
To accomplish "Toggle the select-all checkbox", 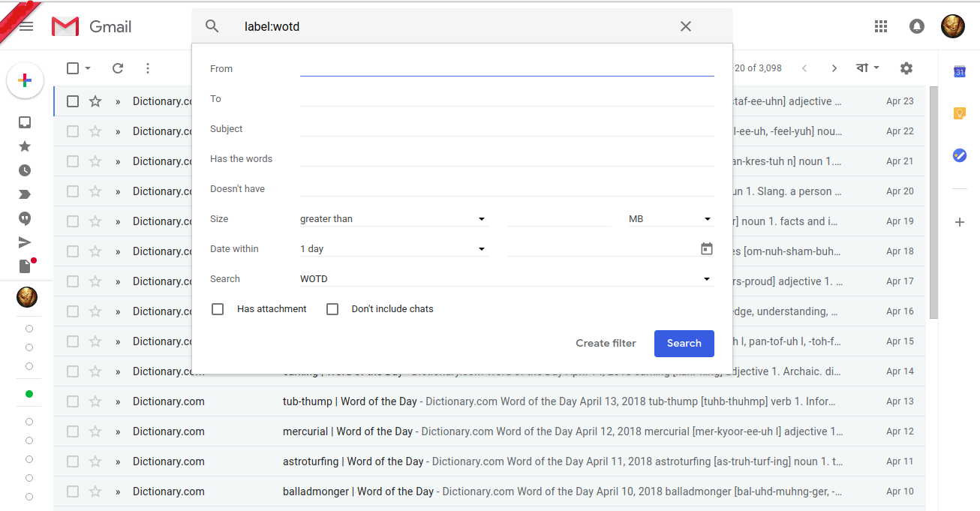I will tap(73, 68).
